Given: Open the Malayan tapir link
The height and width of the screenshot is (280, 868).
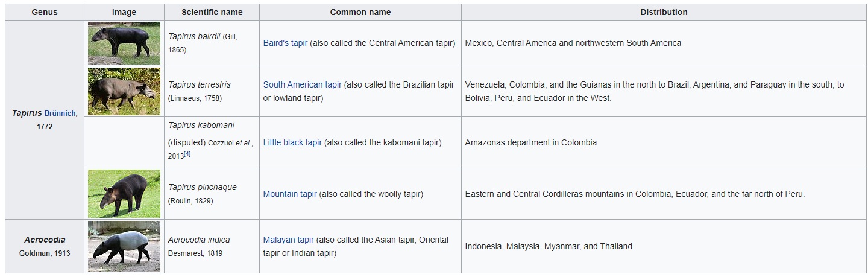Looking at the screenshot, I should click(x=288, y=240).
